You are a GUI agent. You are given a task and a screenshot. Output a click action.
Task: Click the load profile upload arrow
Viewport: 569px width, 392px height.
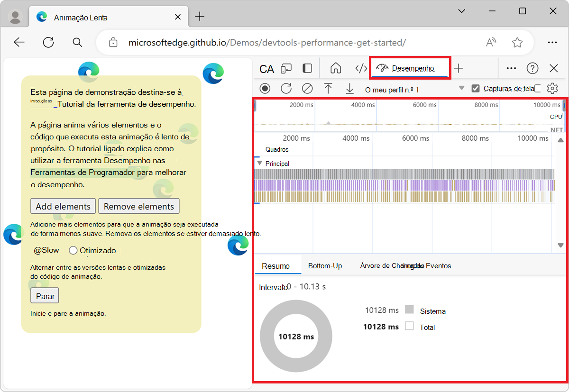click(x=328, y=88)
